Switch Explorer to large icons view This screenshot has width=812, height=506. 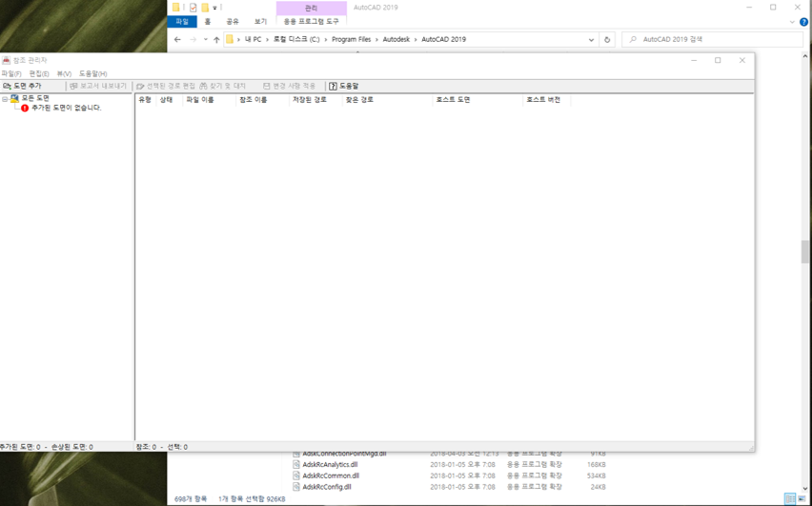(x=802, y=498)
